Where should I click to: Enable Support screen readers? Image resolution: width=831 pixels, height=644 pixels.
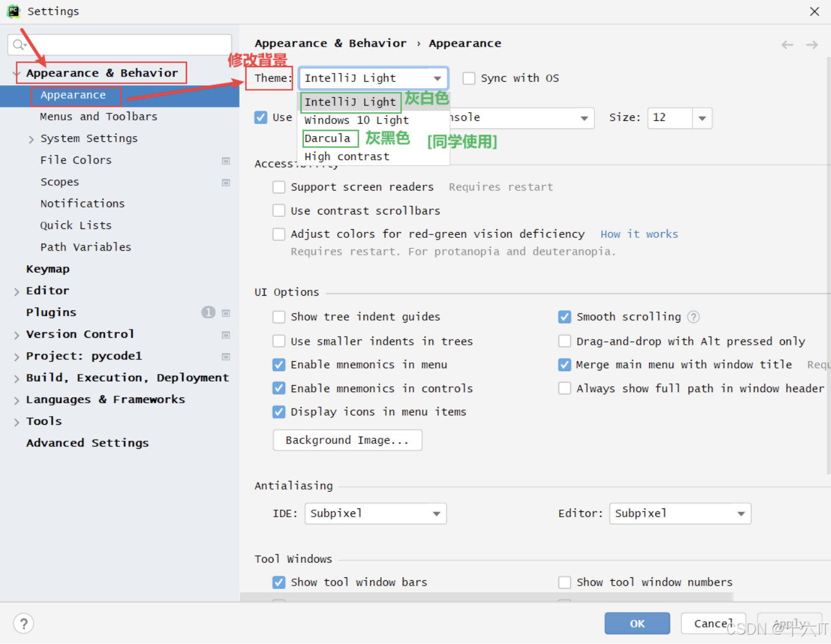[x=279, y=187]
